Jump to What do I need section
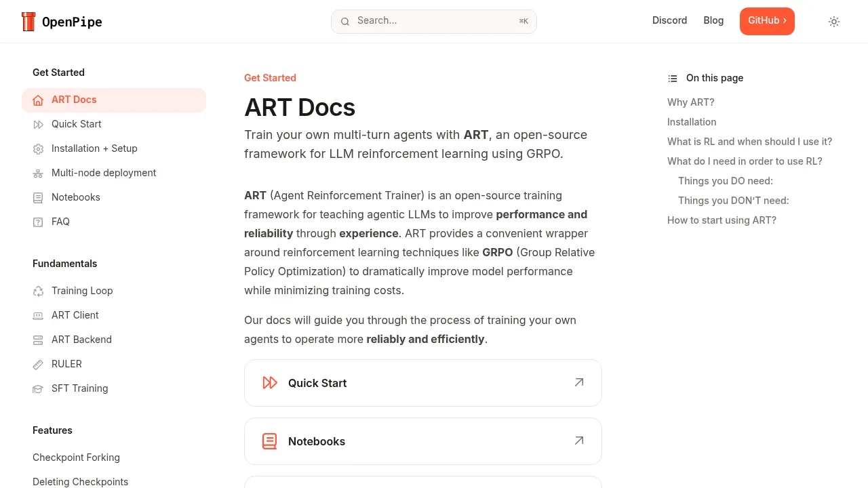868x488 pixels. [x=745, y=161]
